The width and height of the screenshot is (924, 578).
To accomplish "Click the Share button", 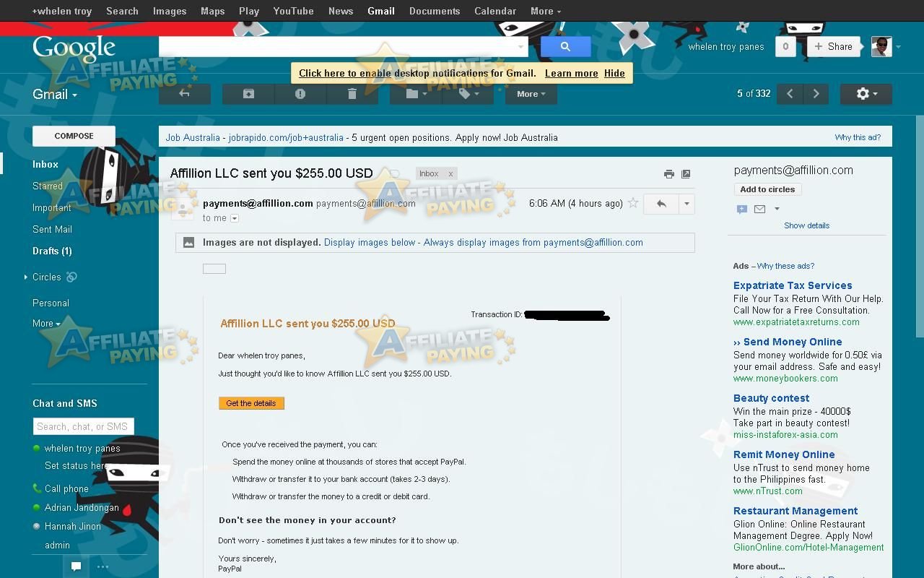I will [834, 46].
